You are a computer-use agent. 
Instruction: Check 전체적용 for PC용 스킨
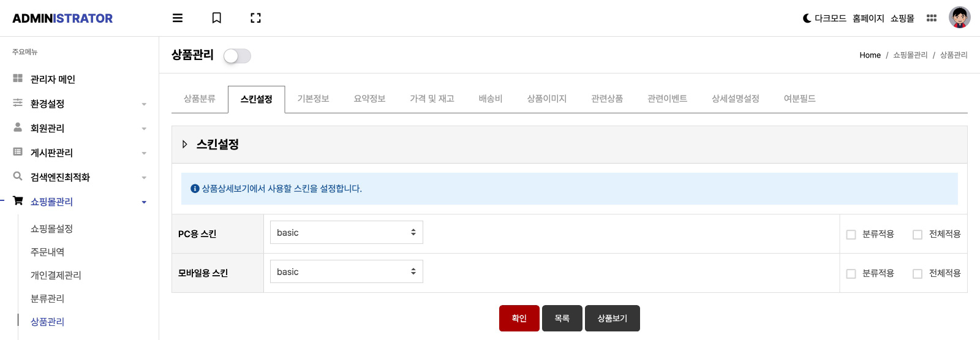pos(918,235)
